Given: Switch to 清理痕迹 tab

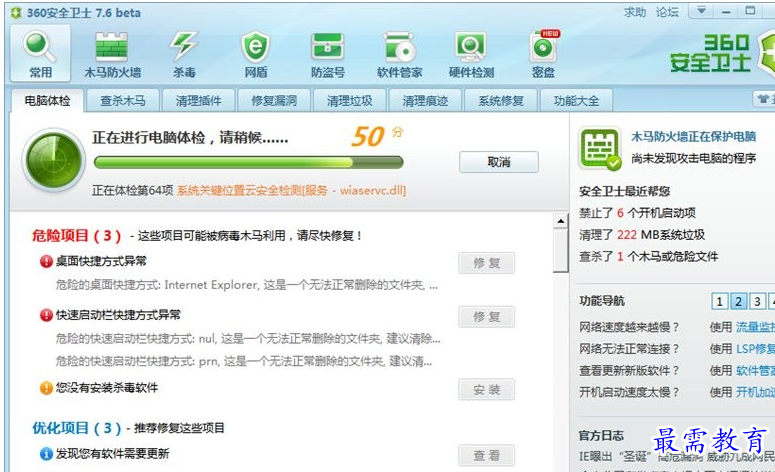Looking at the screenshot, I should coord(425,101).
